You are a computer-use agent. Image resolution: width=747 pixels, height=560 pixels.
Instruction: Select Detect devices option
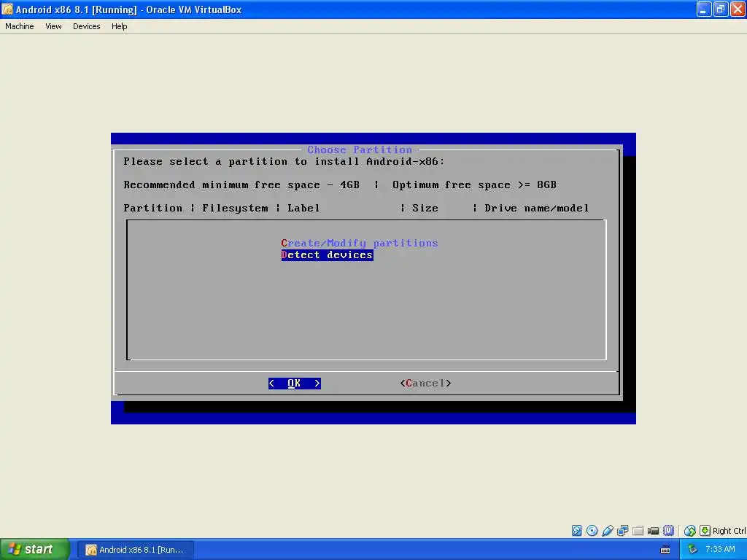[327, 255]
